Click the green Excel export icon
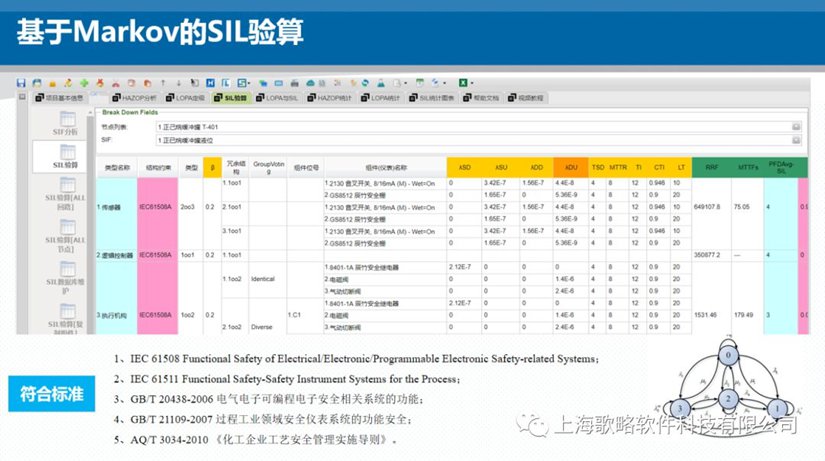825x461 pixels. [x=463, y=83]
